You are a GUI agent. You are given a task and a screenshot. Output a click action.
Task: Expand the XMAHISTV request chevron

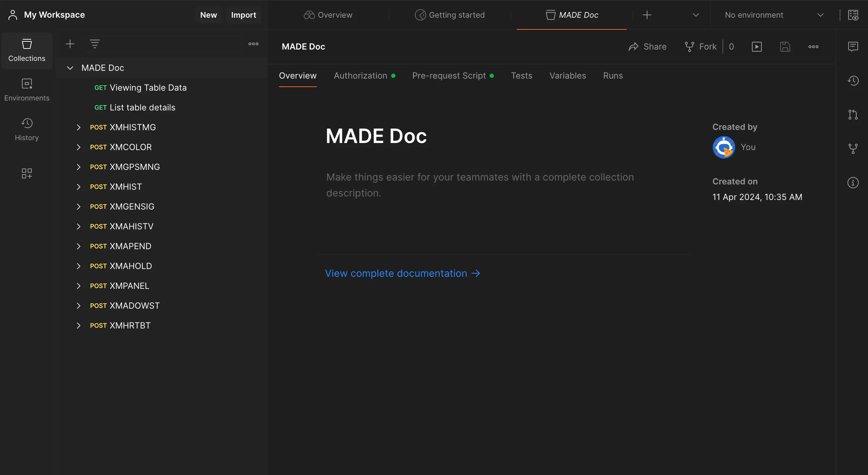pyautogui.click(x=79, y=227)
